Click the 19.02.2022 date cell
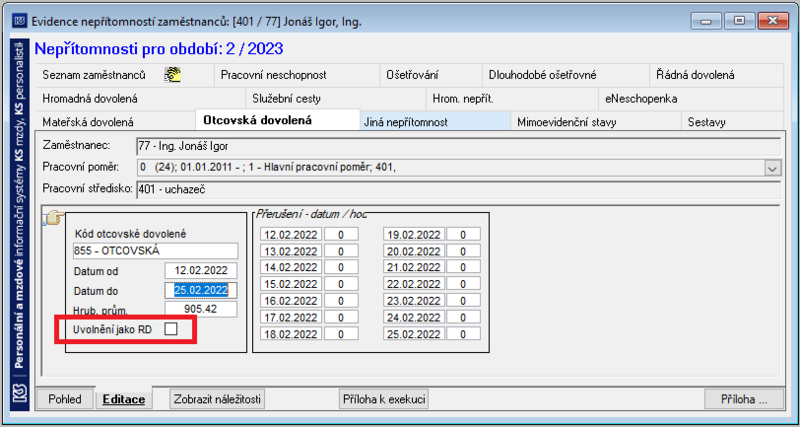800x427 pixels. pos(414,235)
